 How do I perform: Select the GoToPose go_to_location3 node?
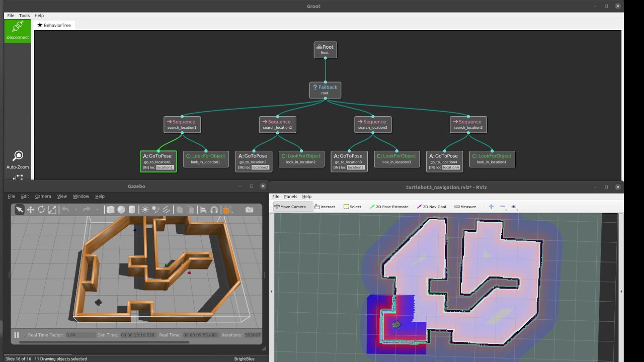click(x=349, y=161)
